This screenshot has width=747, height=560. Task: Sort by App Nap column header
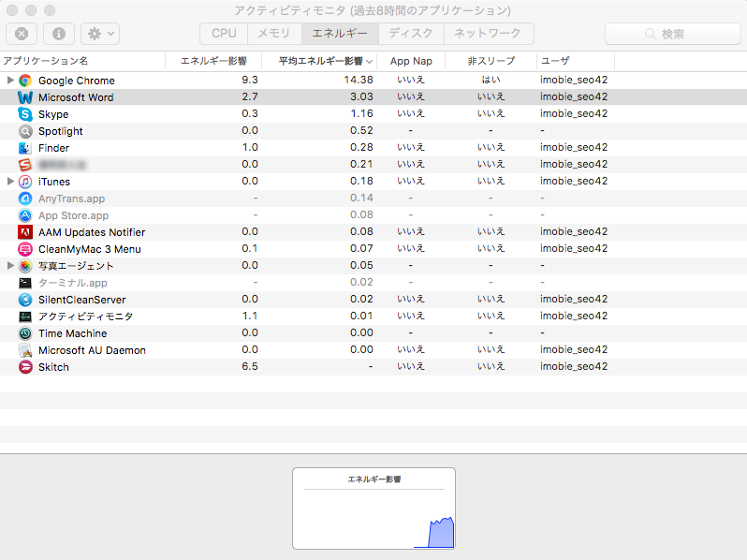coord(411,61)
